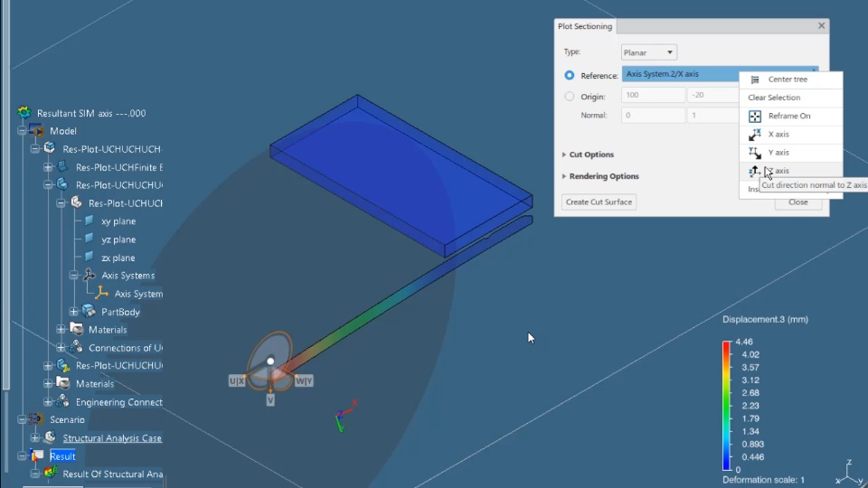Collapse the Axis Systems tree node
868x488 pixels.
pyautogui.click(x=73, y=275)
